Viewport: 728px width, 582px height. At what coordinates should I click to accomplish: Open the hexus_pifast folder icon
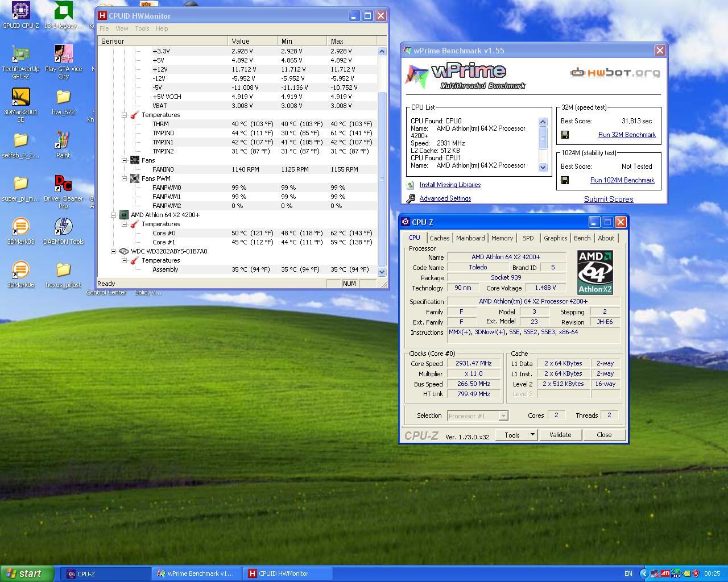tap(63, 271)
